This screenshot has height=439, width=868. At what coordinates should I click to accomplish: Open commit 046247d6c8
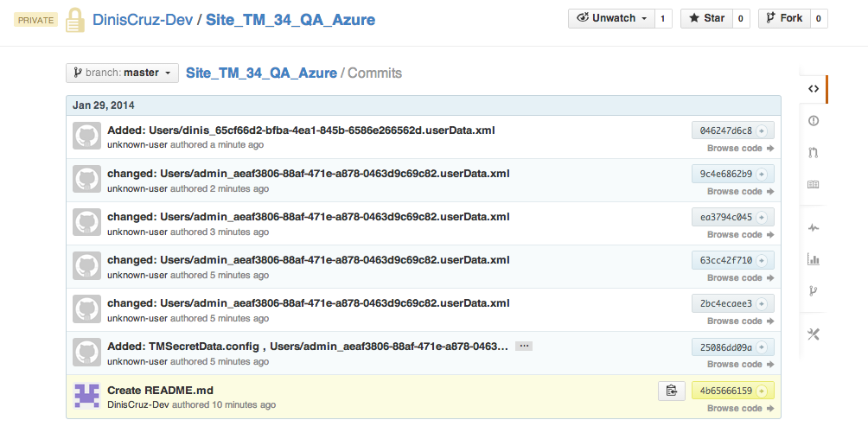coord(726,130)
